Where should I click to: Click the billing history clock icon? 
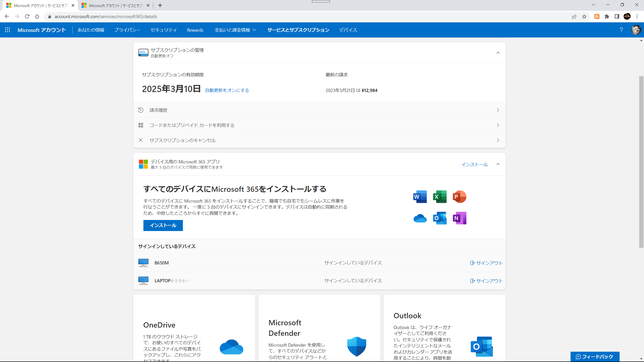point(141,110)
